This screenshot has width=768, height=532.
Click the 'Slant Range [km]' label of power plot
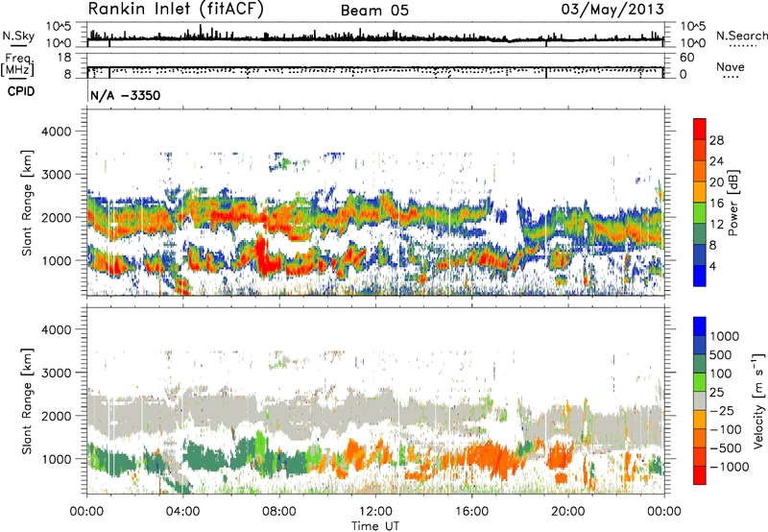click(27, 203)
